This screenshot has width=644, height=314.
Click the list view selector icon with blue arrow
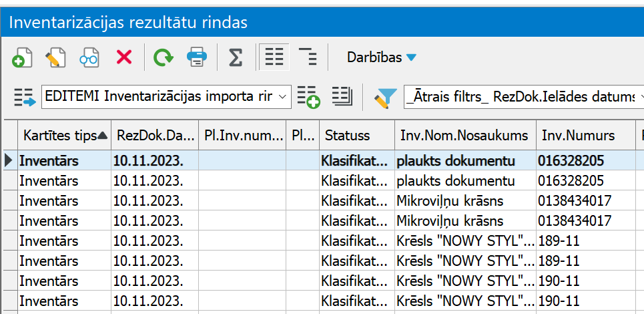coord(25,97)
